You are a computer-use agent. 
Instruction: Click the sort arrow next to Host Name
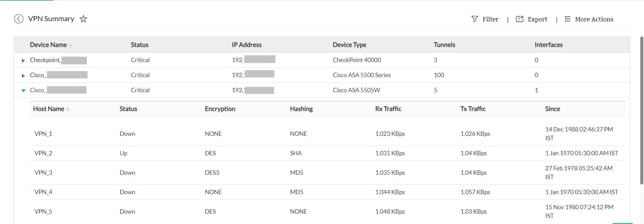click(x=68, y=109)
